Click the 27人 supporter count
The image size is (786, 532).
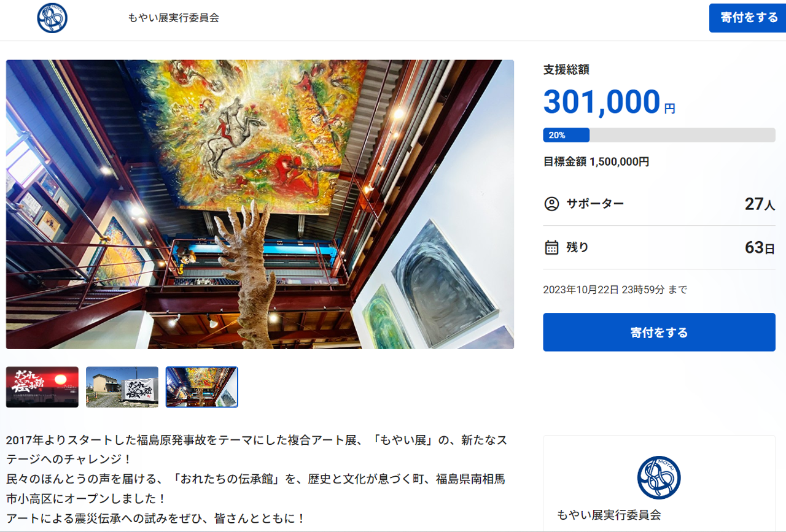pyautogui.click(x=760, y=204)
